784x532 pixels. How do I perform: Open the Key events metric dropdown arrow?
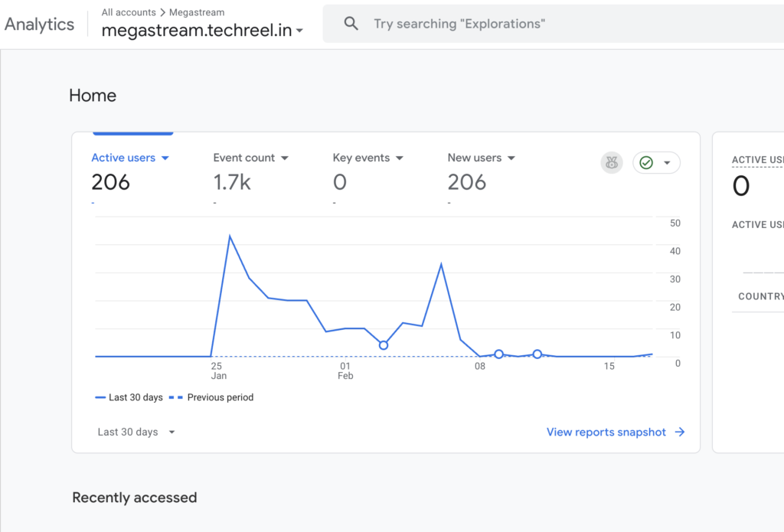pos(399,158)
